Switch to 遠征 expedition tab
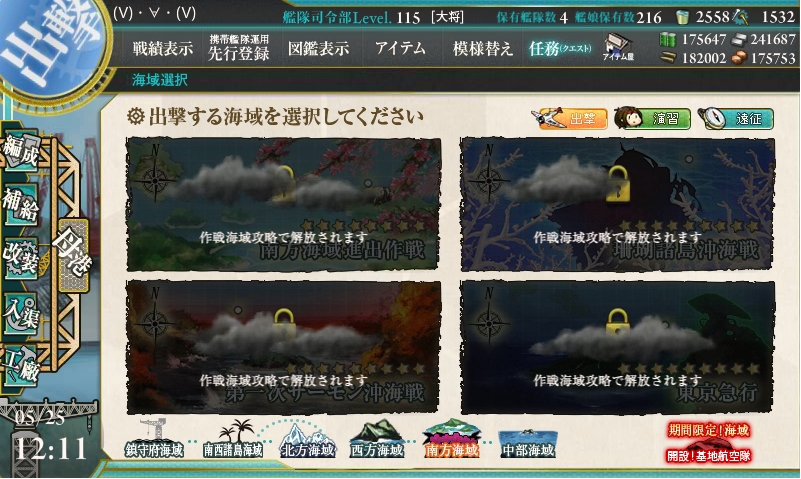This screenshot has height=479, width=801. (x=736, y=118)
